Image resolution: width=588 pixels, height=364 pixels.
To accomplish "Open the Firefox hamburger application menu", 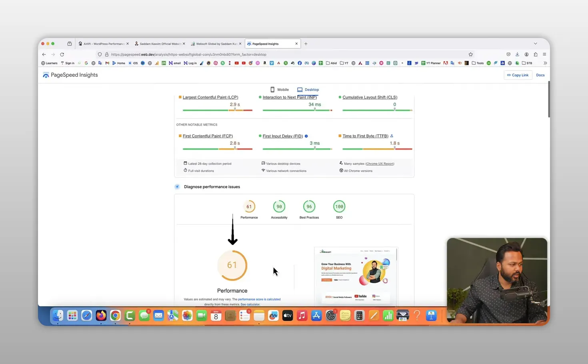I will [544, 54].
